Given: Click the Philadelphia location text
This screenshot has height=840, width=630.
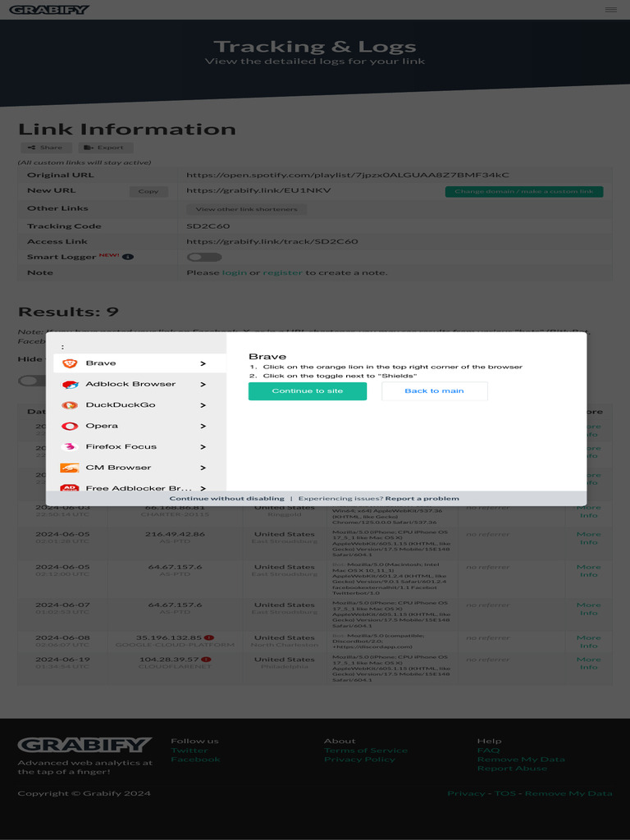Looking at the screenshot, I should tap(285, 667).
